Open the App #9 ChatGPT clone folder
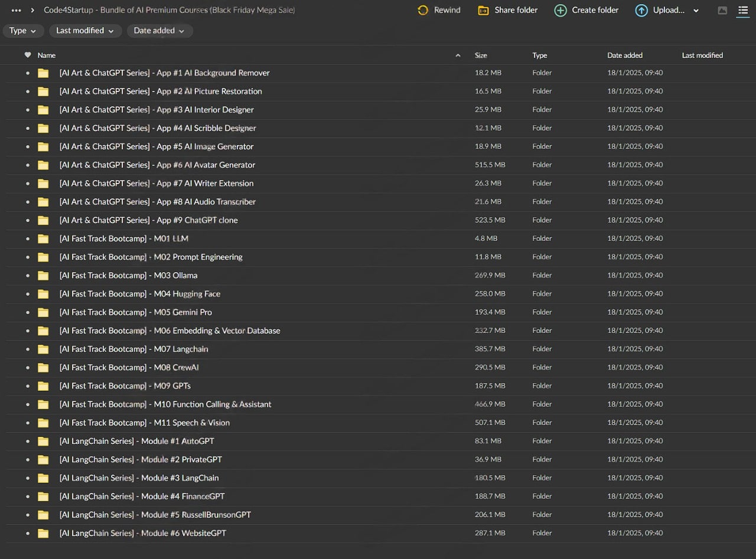The image size is (756, 559). [148, 220]
